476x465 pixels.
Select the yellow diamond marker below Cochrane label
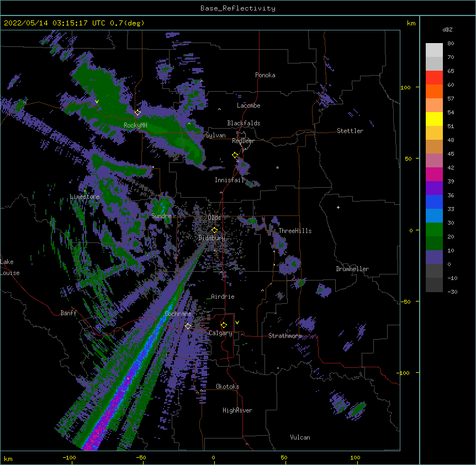(x=188, y=326)
